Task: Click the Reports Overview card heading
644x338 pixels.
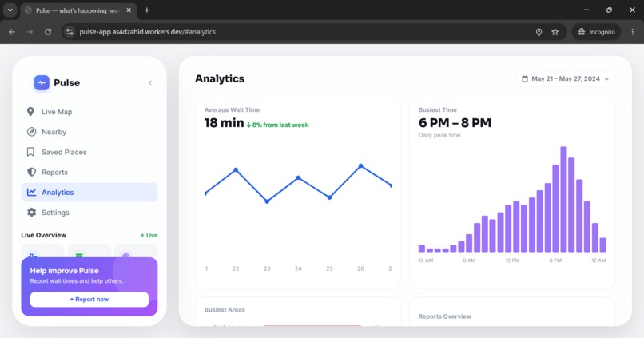Action: tap(445, 316)
